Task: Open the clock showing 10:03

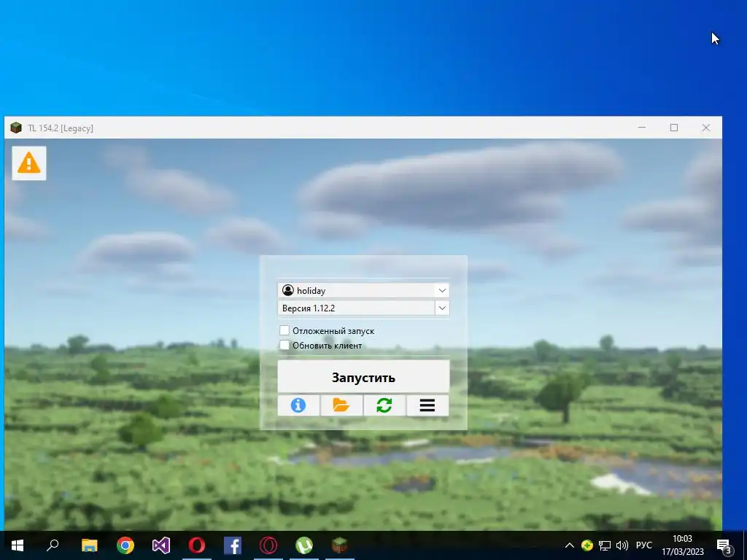Action: point(682,545)
